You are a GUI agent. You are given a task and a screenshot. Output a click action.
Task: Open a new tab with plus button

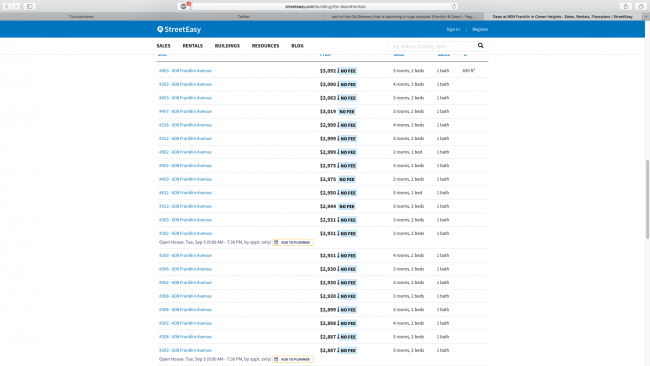[646, 17]
